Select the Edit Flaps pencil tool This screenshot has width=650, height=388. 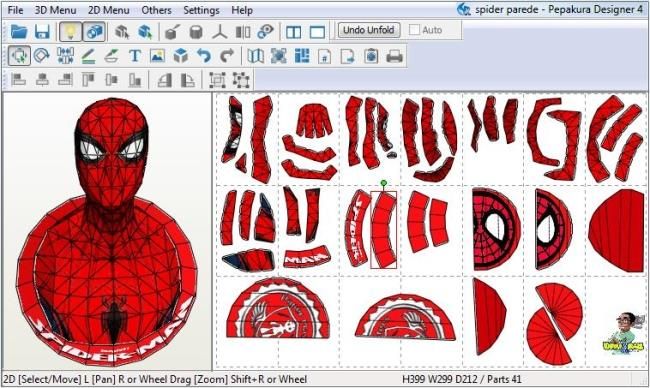click(88, 56)
